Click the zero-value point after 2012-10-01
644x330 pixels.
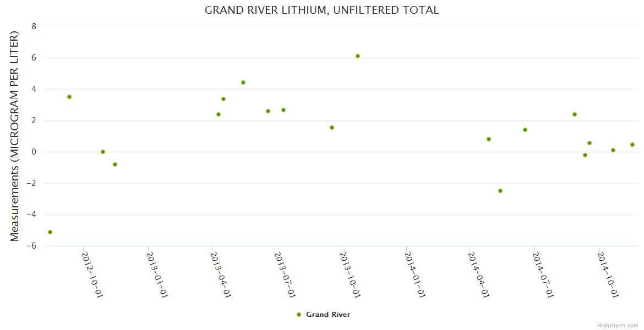tap(103, 152)
